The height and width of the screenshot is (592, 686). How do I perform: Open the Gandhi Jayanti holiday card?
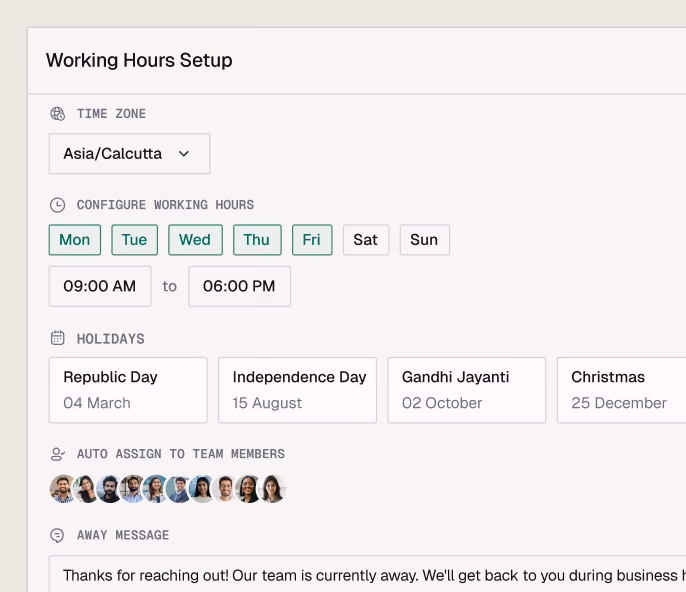[466, 390]
